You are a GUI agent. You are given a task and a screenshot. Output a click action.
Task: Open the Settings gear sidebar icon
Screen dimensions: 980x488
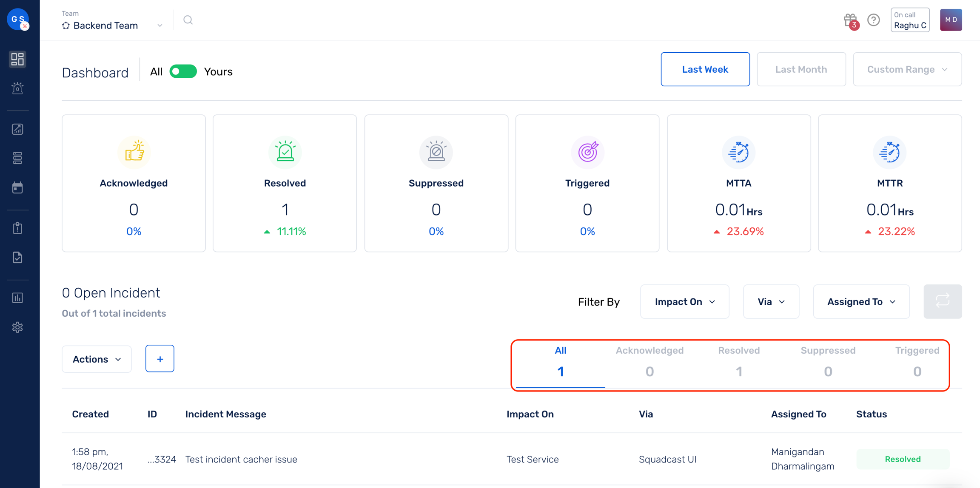17,327
